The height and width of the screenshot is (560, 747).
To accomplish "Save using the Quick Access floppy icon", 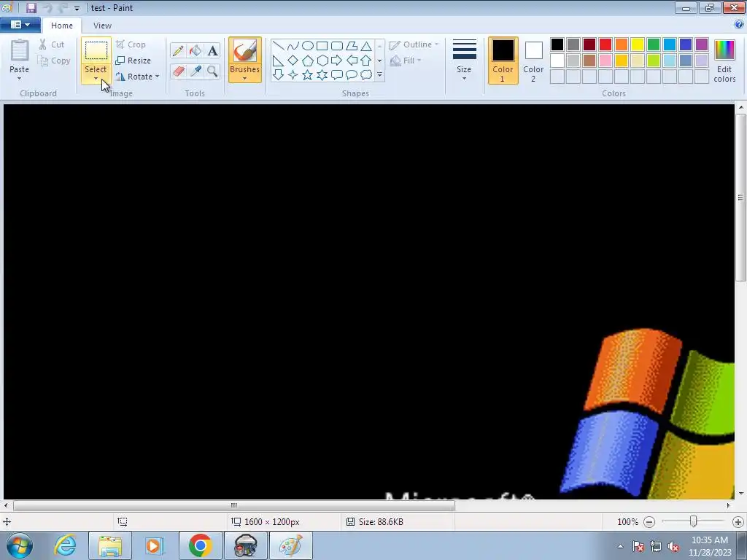I will pos(31,7).
